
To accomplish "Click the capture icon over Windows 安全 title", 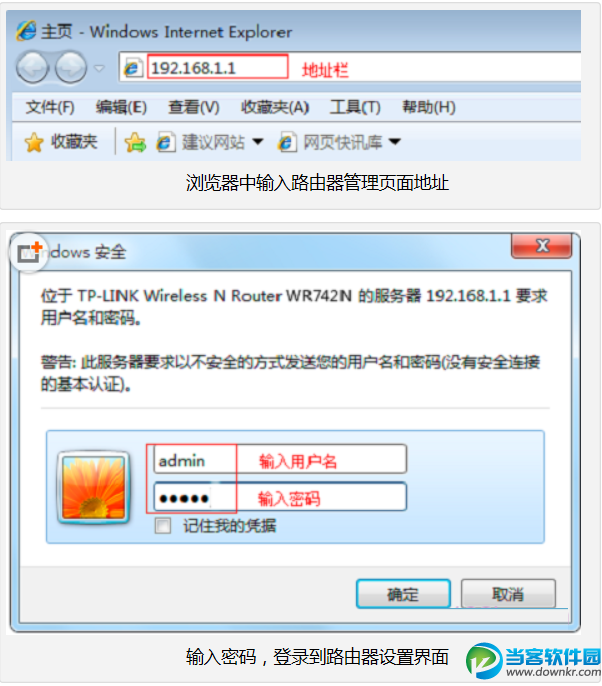I will [29, 252].
